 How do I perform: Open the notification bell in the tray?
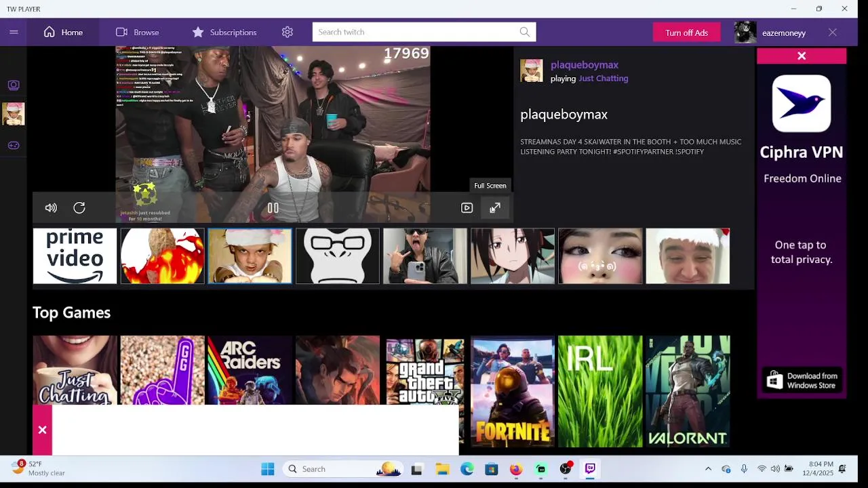point(842,469)
